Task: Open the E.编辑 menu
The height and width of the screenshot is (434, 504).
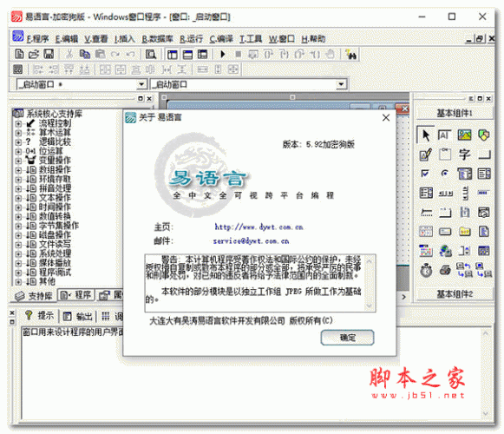Action: pos(67,39)
